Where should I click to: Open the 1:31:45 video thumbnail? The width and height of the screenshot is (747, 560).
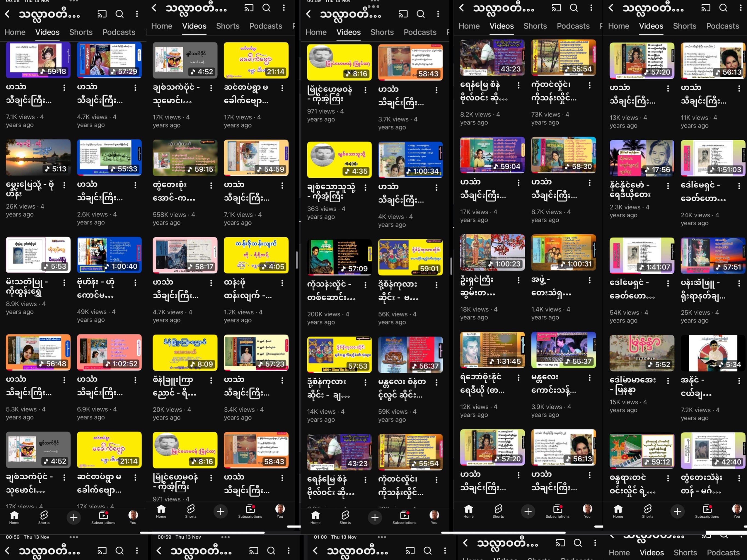point(492,350)
